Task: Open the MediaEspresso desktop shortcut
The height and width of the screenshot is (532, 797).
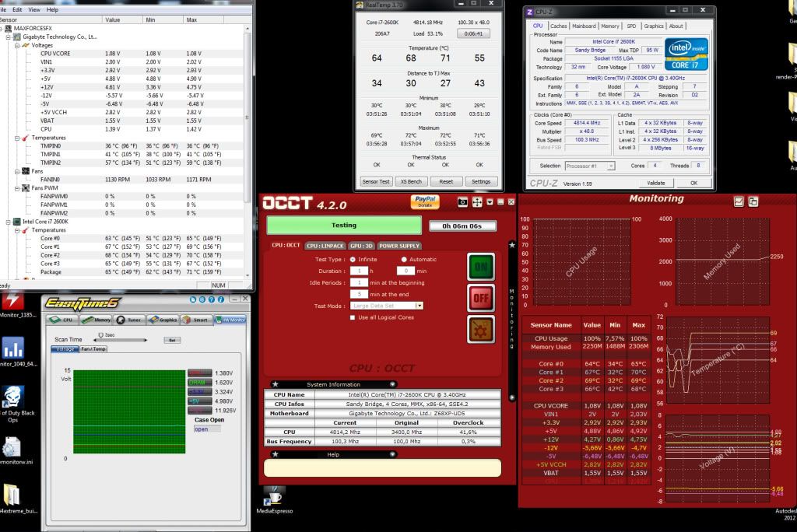Action: (274, 496)
